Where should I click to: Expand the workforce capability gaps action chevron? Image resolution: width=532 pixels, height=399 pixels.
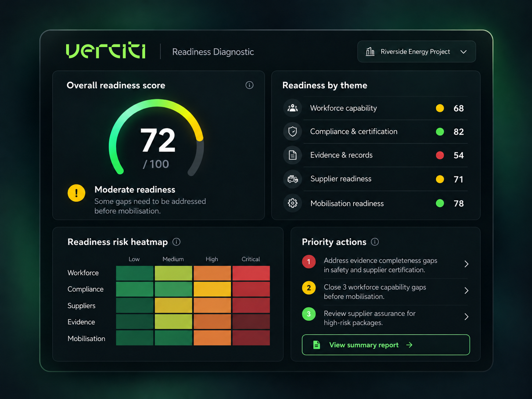point(466,291)
